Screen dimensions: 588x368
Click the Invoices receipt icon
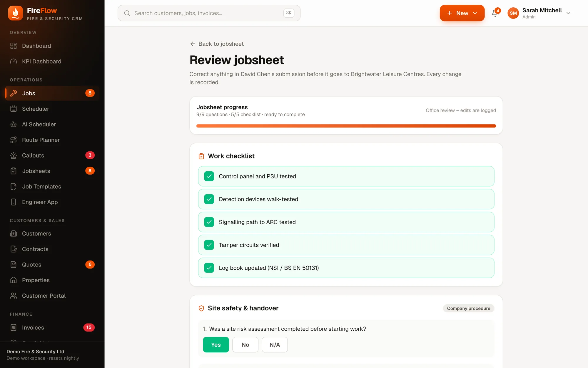point(14,328)
